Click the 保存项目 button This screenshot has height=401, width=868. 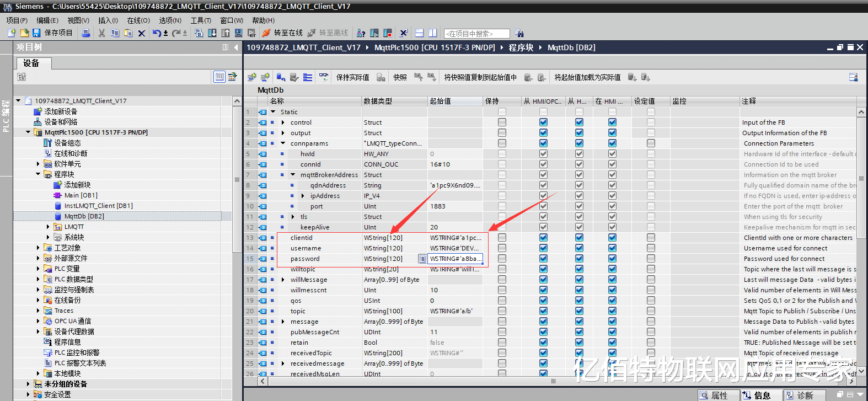[x=53, y=33]
